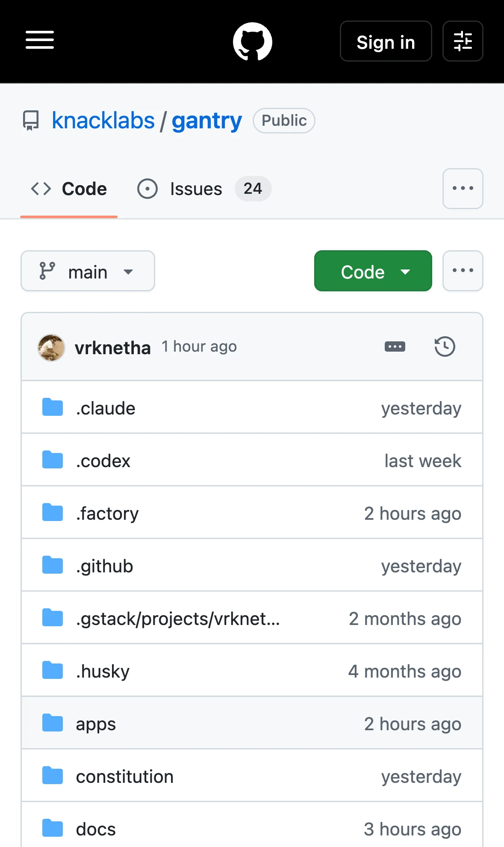Click '4 months ago' in .husky row
This screenshot has width=504, height=847.
click(404, 672)
